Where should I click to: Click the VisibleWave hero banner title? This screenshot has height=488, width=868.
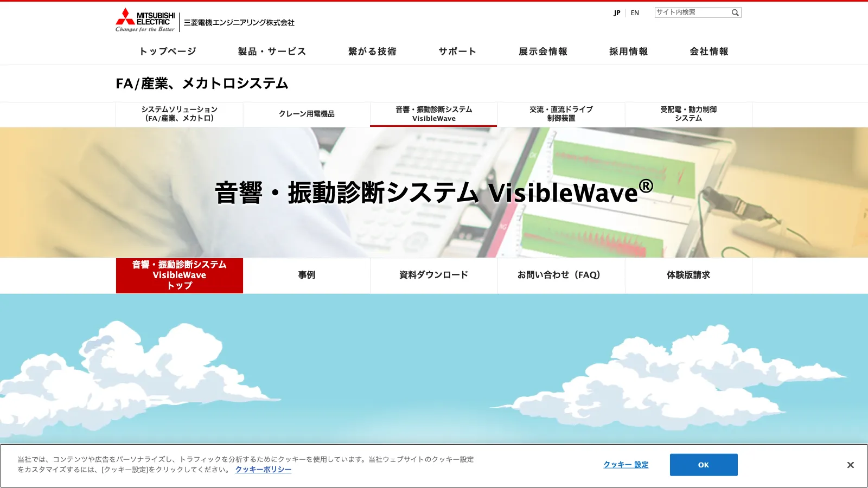point(434,192)
